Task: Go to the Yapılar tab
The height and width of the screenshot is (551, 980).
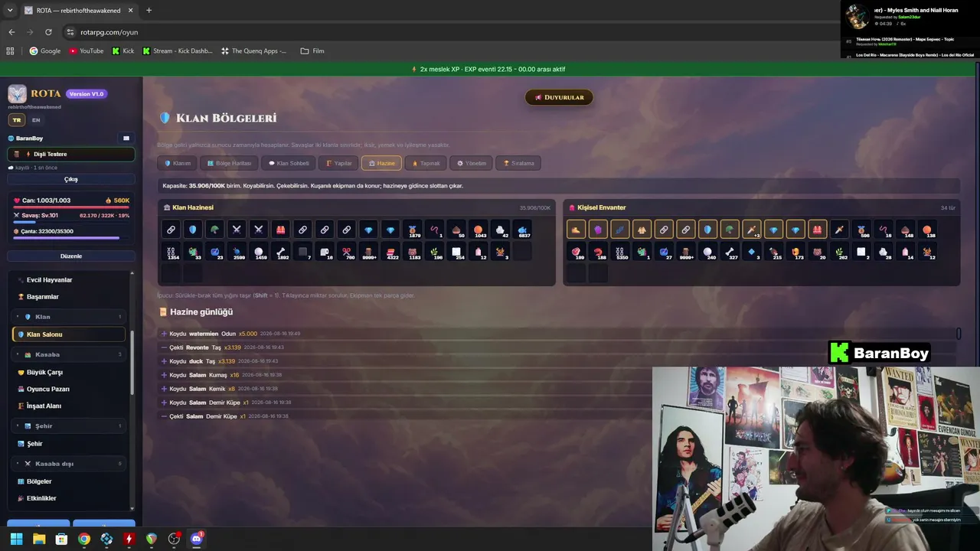Action: 338,163
